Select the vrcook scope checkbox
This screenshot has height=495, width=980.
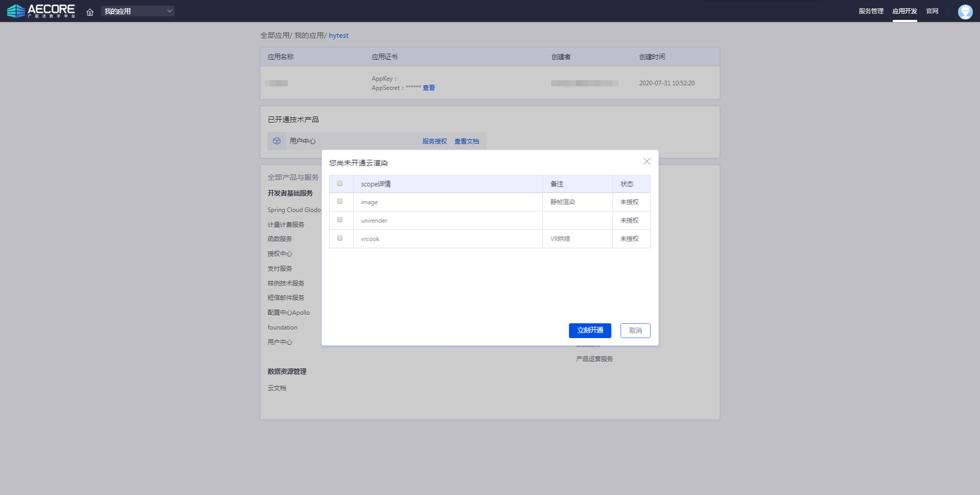point(340,239)
